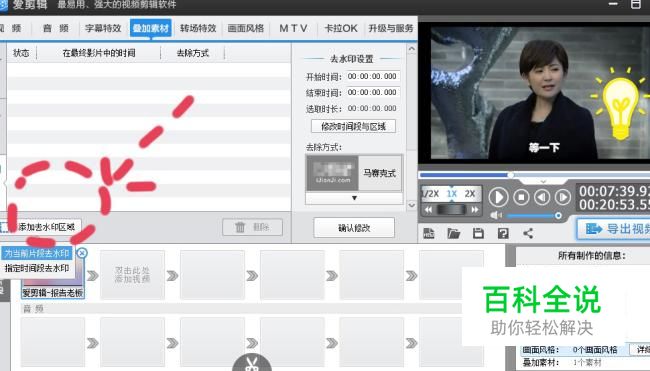Set playback speed to 1X
650x371 pixels.
[x=451, y=194]
